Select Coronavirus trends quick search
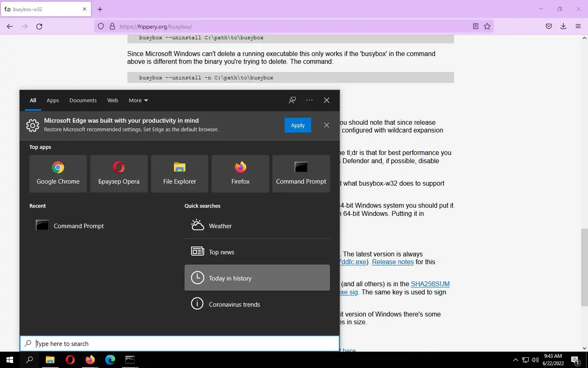 pyautogui.click(x=257, y=304)
